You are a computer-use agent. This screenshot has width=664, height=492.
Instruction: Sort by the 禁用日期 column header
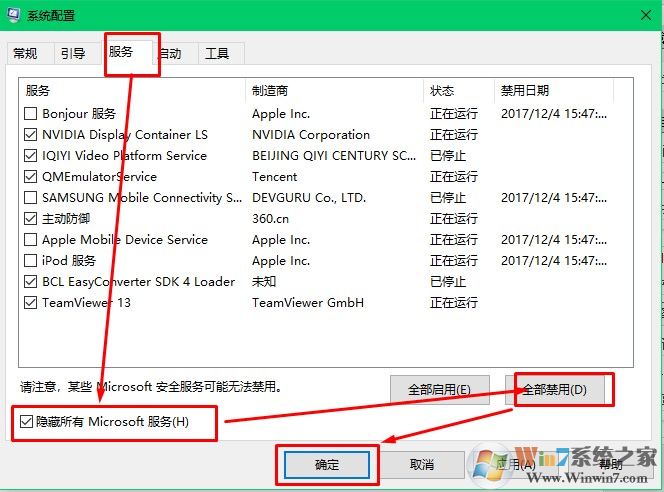tap(554, 91)
